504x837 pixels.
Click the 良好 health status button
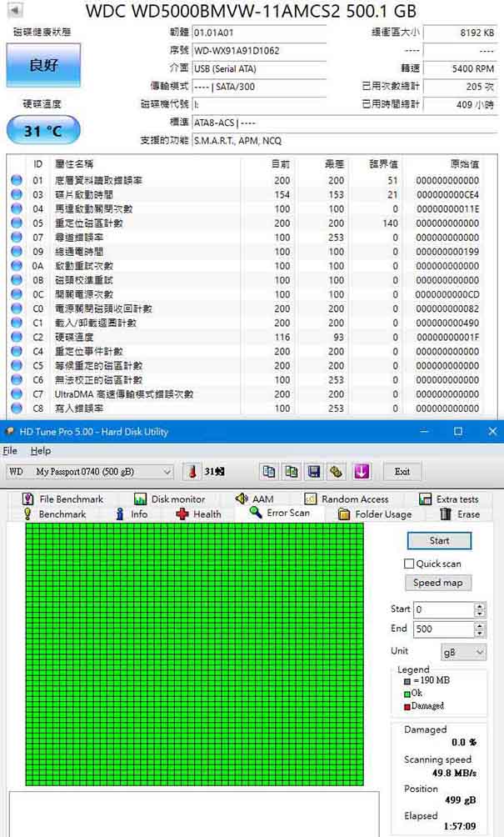(x=43, y=65)
